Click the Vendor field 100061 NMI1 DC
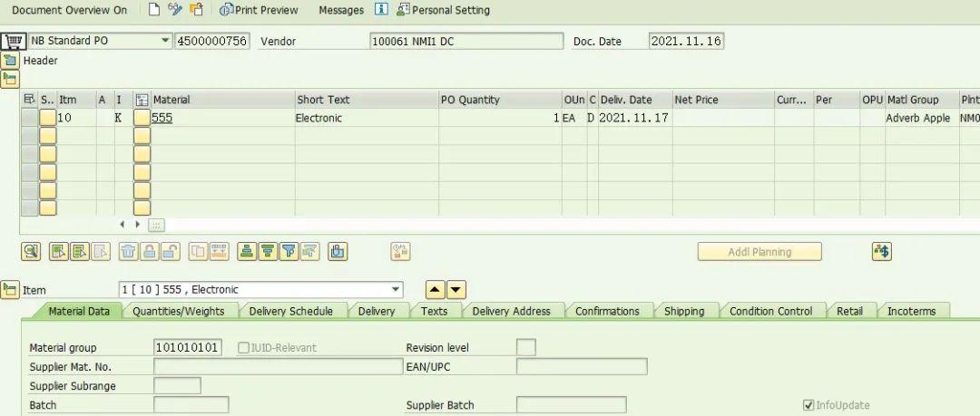980x416 pixels. coord(466,41)
